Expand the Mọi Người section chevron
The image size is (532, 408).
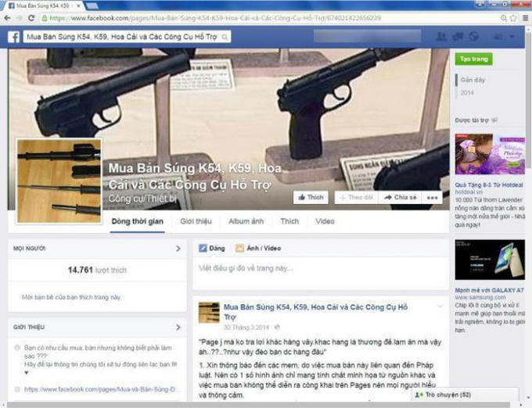click(178, 249)
